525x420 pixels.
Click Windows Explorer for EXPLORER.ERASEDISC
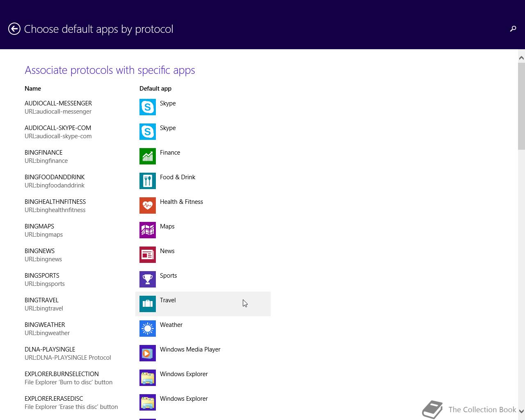pyautogui.click(x=184, y=399)
